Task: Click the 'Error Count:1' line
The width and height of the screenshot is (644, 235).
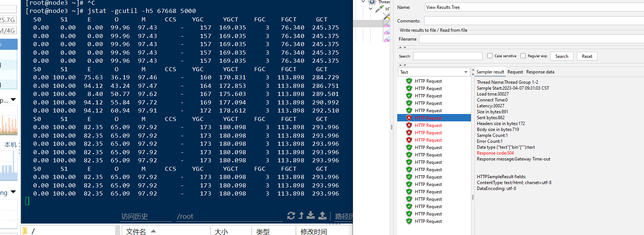Action: (489, 141)
